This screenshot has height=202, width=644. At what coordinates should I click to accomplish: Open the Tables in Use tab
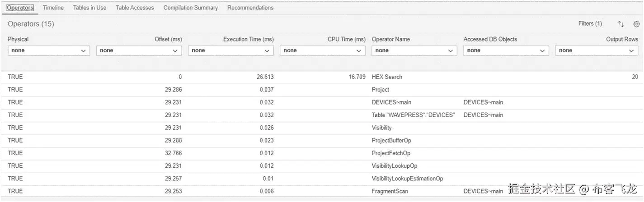pyautogui.click(x=89, y=8)
